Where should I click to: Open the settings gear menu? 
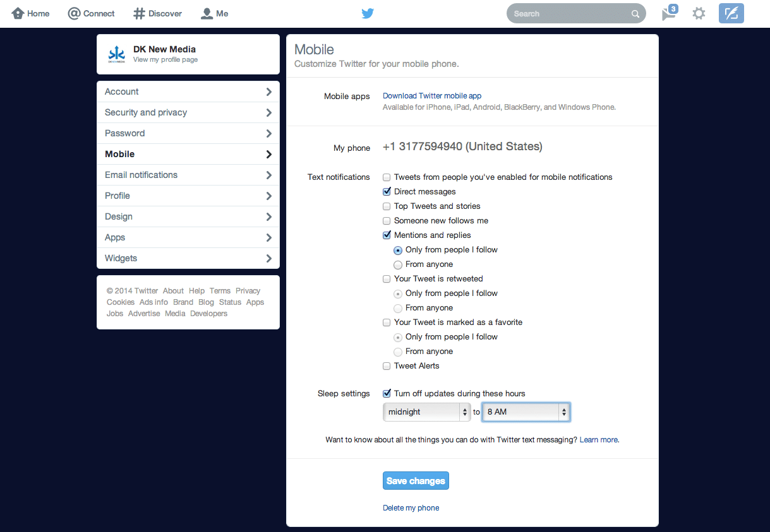699,13
